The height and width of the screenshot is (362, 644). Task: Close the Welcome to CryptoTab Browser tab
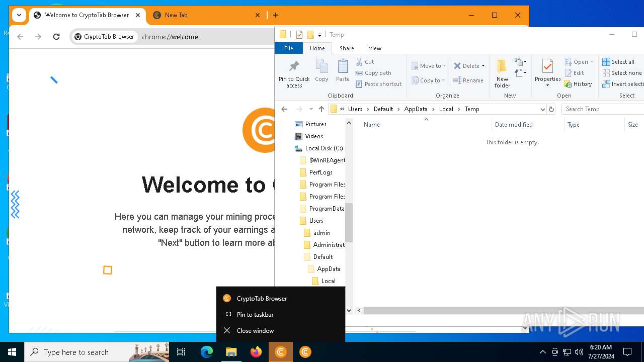(138, 15)
